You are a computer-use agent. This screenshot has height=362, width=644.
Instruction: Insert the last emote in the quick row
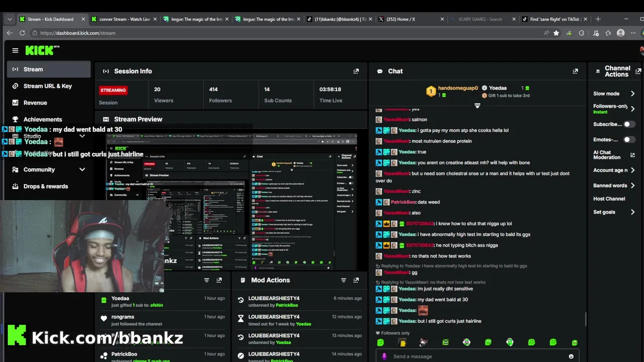575,342
